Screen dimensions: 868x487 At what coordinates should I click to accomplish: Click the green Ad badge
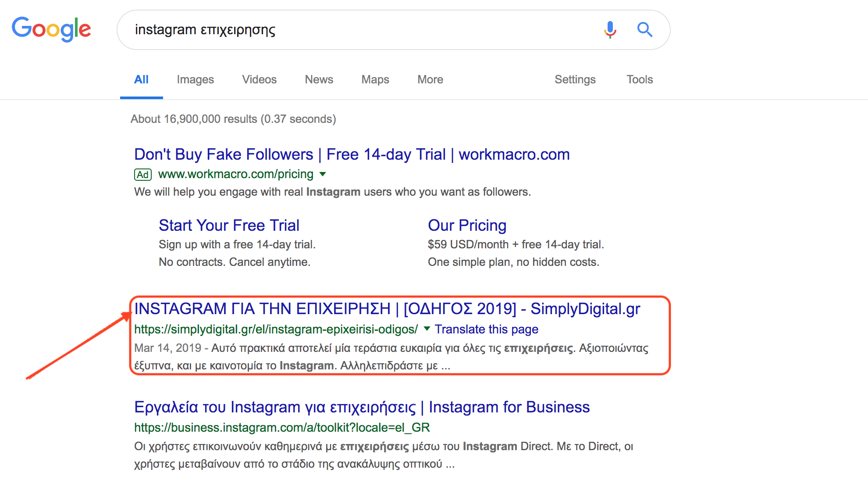point(143,175)
